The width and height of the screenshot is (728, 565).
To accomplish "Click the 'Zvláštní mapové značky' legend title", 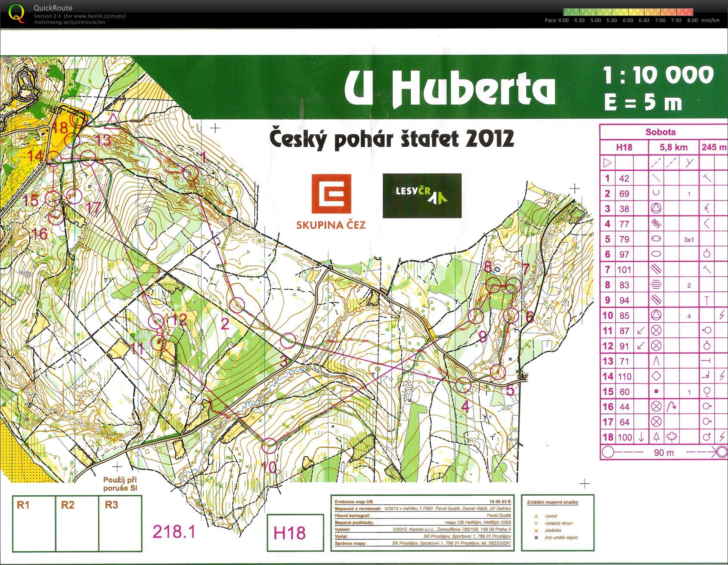I will point(552,502).
